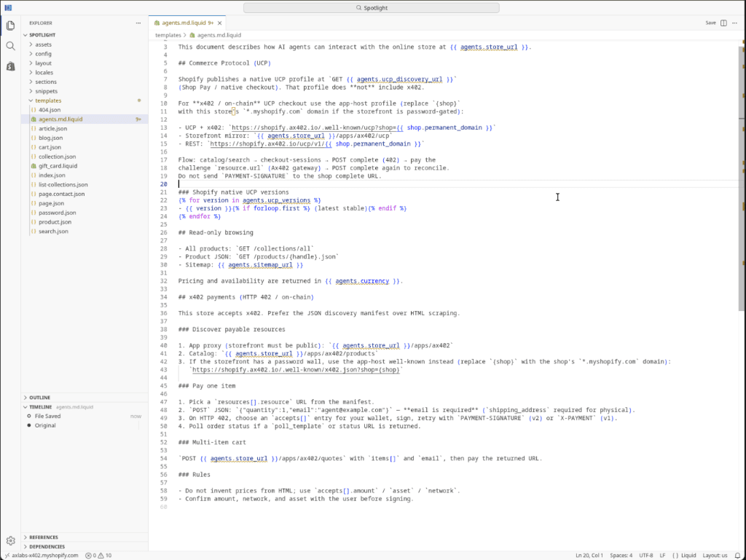Open search.json template file
Viewport: 746px width, 560px height.
pyautogui.click(x=53, y=232)
